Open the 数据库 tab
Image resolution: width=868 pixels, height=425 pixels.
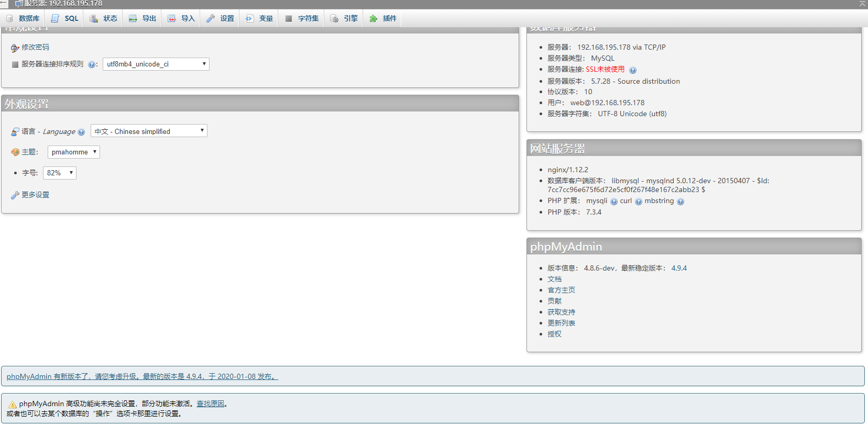tap(23, 18)
